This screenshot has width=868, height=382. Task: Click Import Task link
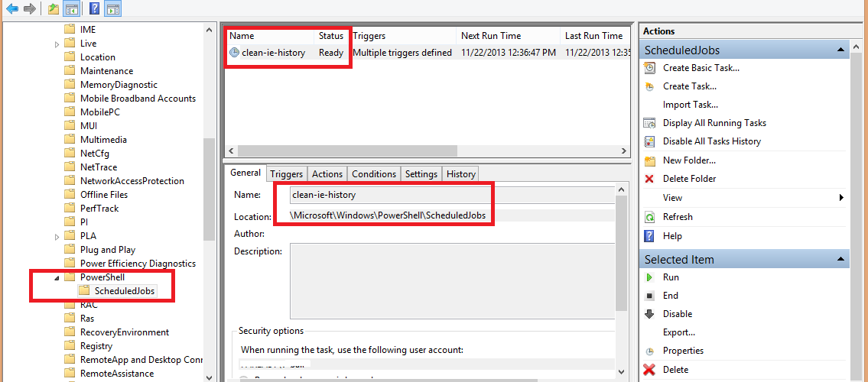[690, 105]
